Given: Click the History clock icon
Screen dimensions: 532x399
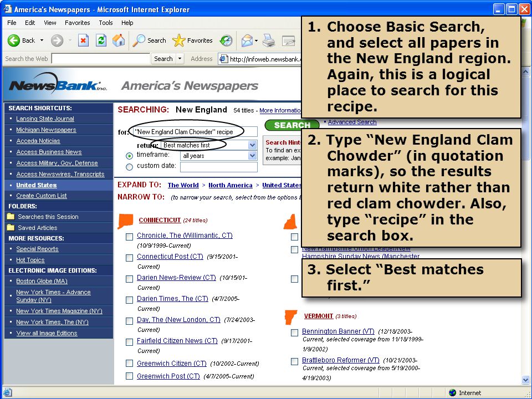Looking at the screenshot, I should tap(226, 40).
